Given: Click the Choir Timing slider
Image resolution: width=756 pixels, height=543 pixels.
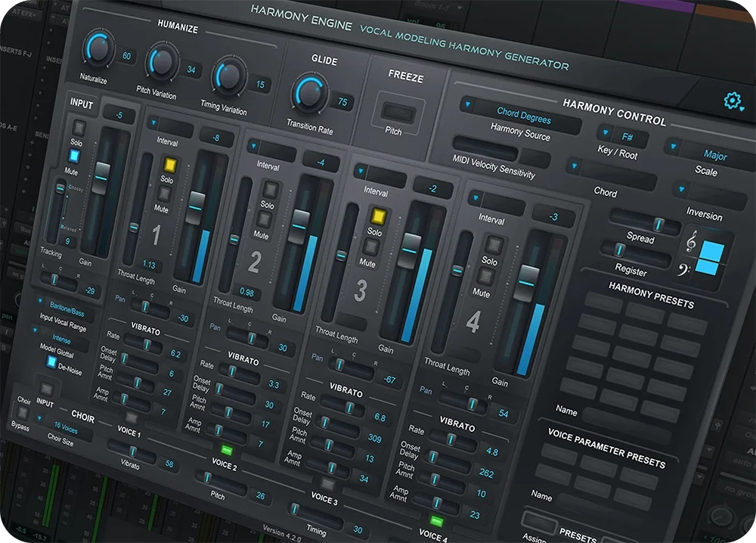Looking at the screenshot, I should [x=315, y=516].
